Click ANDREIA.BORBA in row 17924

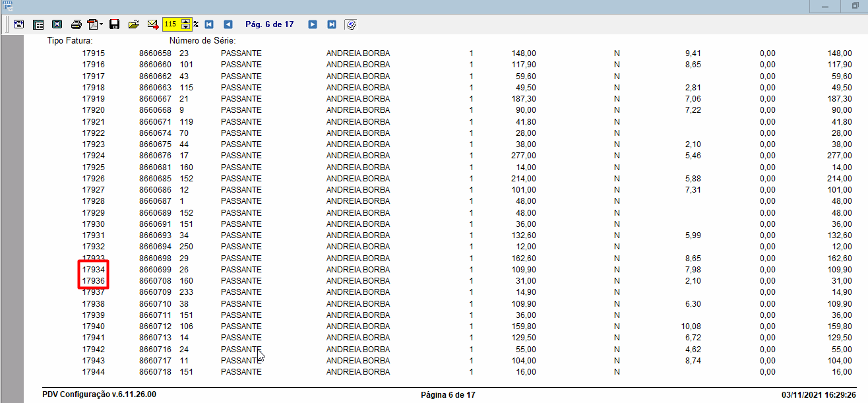click(x=358, y=156)
